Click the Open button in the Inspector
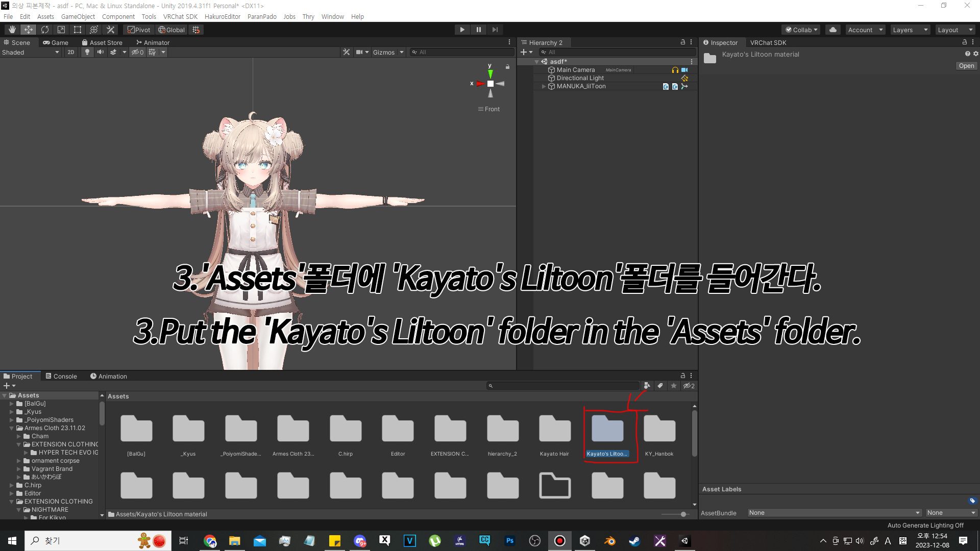This screenshot has height=551, width=980. tap(966, 65)
